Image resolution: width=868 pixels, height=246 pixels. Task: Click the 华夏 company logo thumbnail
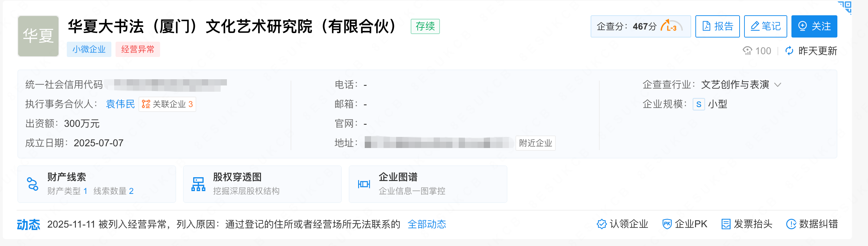click(38, 36)
